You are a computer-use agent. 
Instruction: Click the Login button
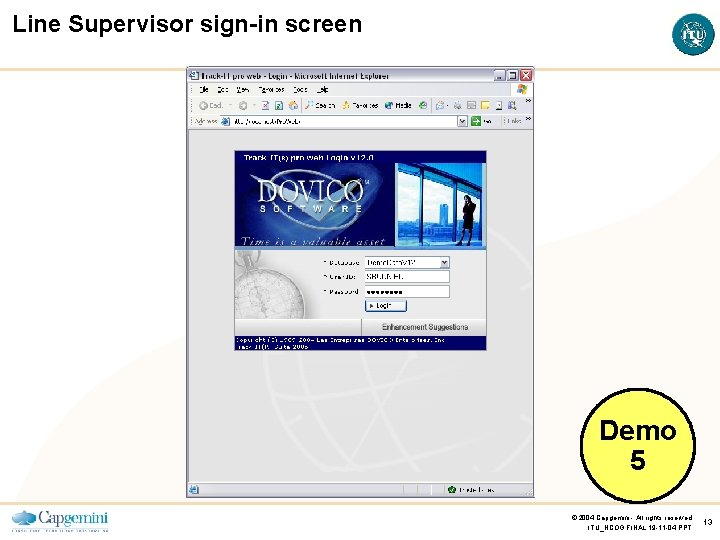click(x=386, y=306)
